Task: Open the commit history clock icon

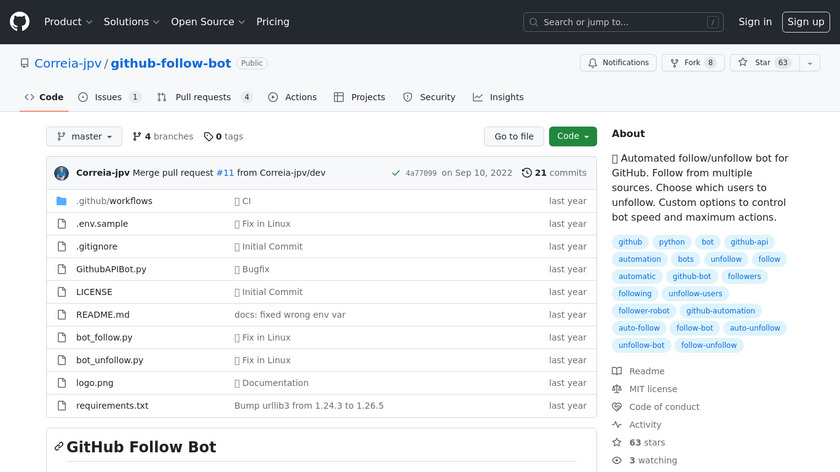Action: tap(527, 173)
